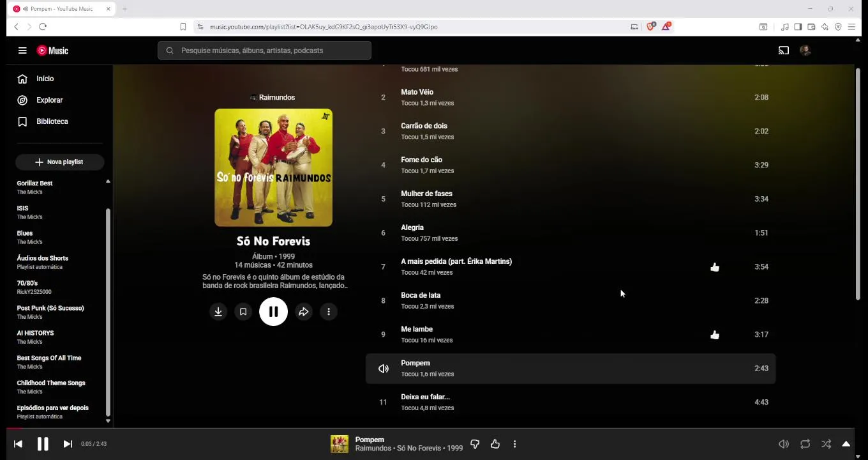This screenshot has width=868, height=460.
Task: Skip to previous track
Action: 18,444
